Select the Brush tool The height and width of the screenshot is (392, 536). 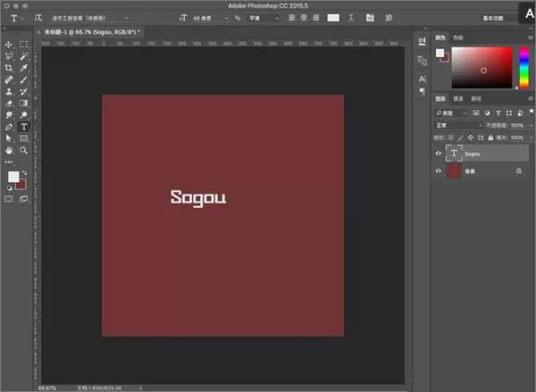pyautogui.click(x=23, y=79)
